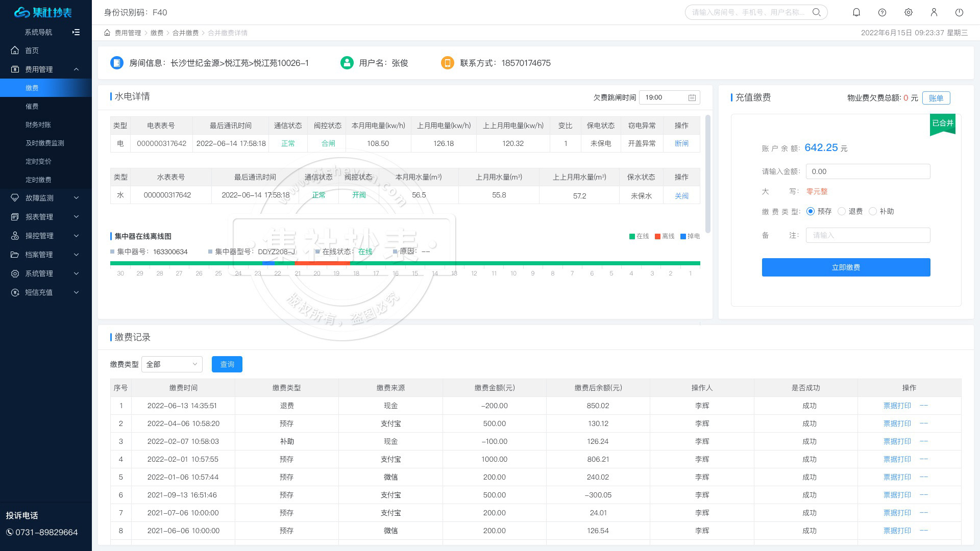Click 断闸 link in electricity table
Viewport: 980px width, 551px height.
[681, 143]
